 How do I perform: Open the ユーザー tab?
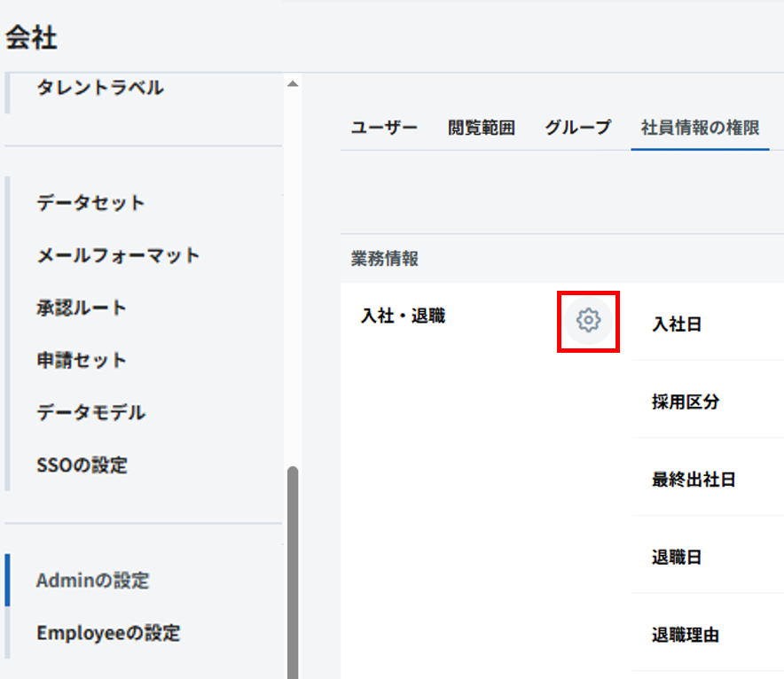point(383,128)
